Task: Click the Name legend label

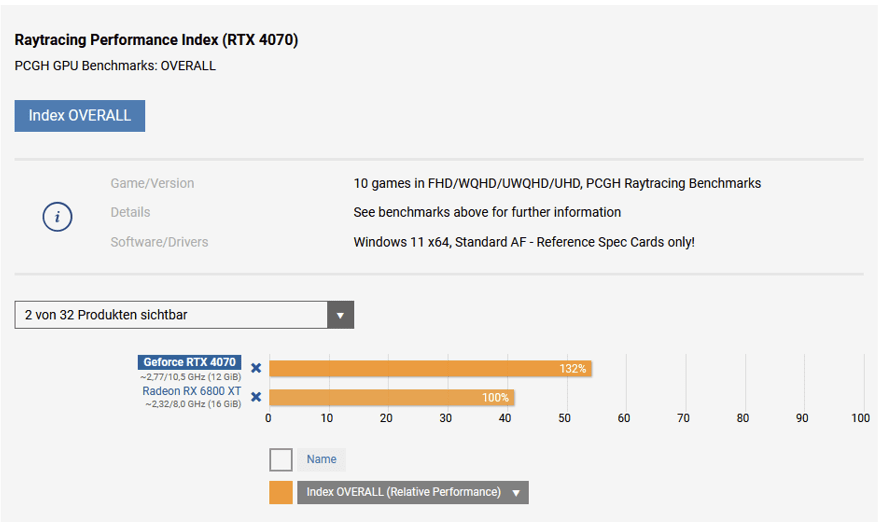Action: [x=321, y=459]
